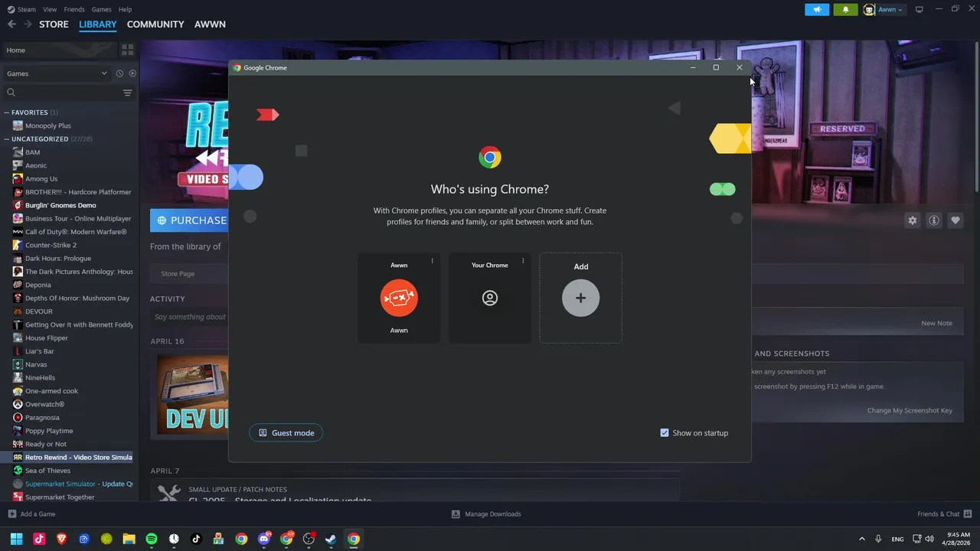Image resolution: width=980 pixels, height=551 pixels.
Task: Show recent games clock icon in sidebar
Action: [x=119, y=73]
